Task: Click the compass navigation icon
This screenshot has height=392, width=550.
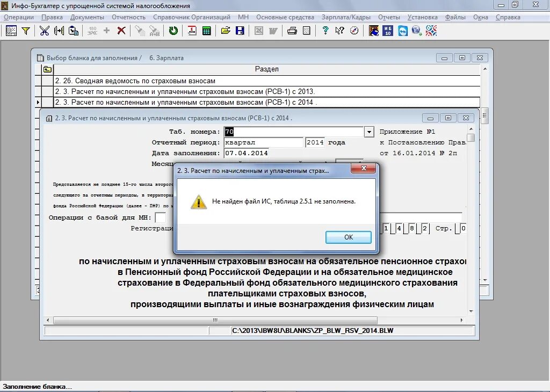Action: point(354,31)
